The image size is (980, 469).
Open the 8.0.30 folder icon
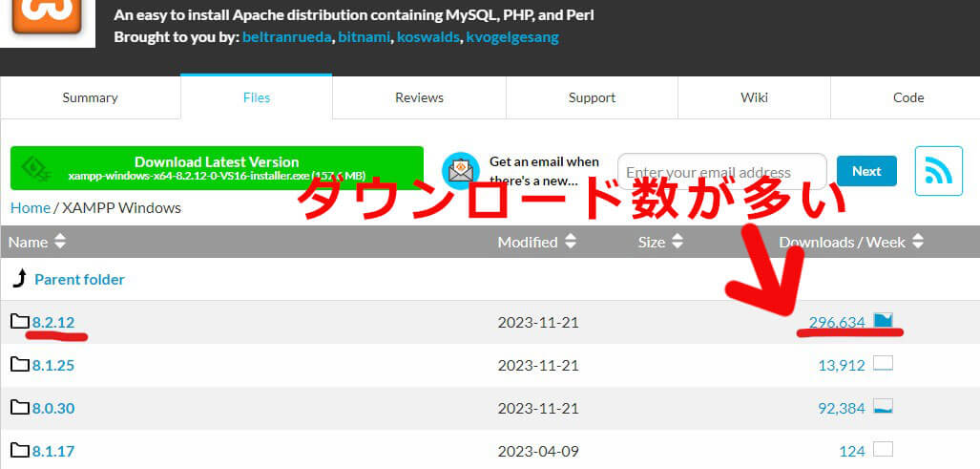20,408
